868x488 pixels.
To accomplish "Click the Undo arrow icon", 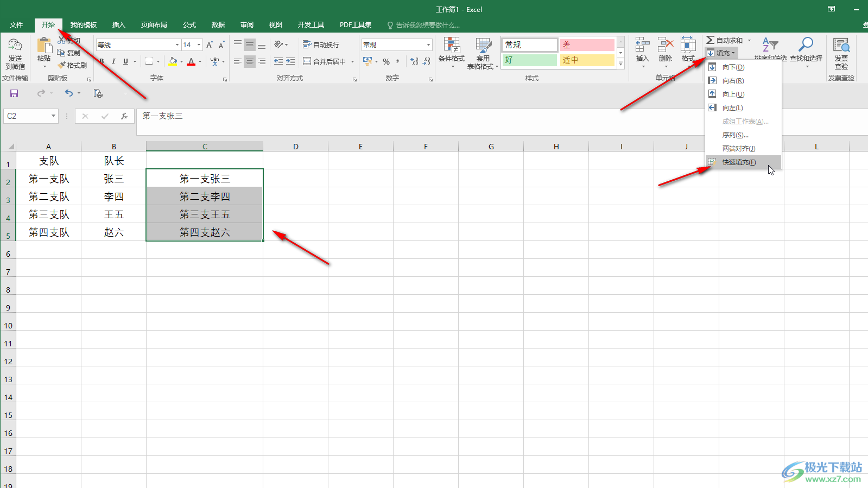I will 69,93.
